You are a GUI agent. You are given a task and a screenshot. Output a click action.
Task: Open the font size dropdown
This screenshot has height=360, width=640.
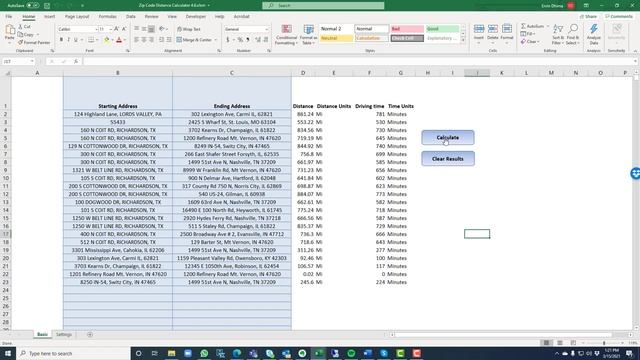[x=111, y=29]
